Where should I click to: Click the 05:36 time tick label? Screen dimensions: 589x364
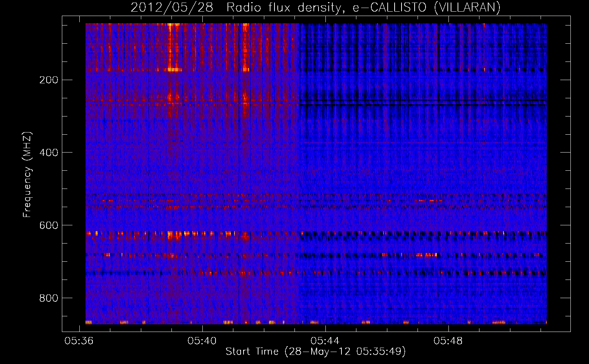click(x=79, y=341)
